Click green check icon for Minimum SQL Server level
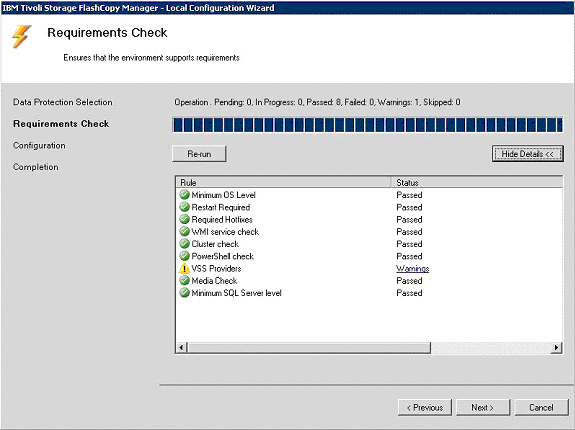 (184, 293)
